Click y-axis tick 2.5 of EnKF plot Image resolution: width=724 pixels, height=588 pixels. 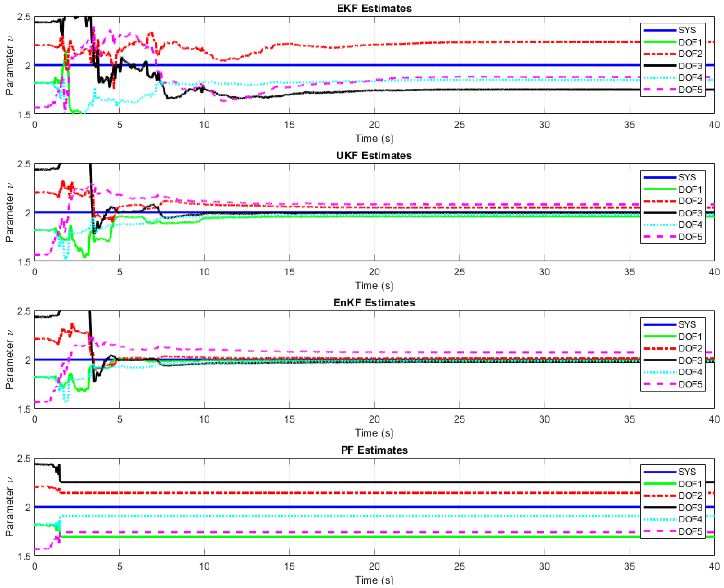click(x=24, y=311)
